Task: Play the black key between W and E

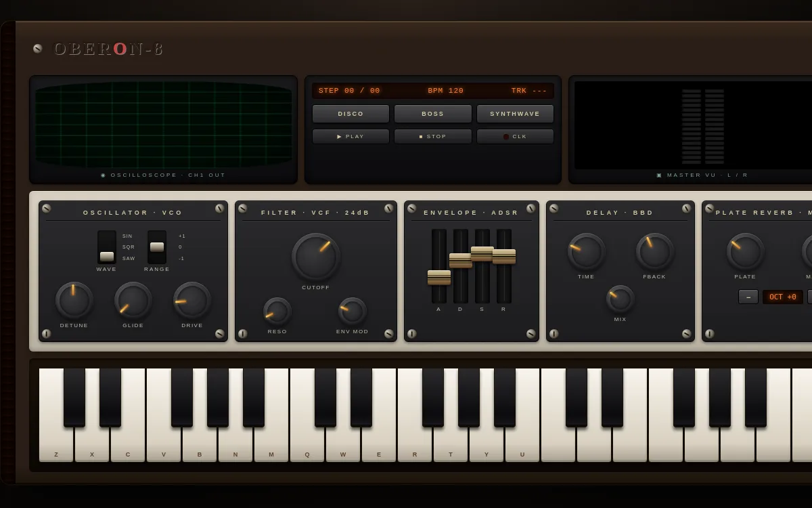Action: [x=361, y=398]
